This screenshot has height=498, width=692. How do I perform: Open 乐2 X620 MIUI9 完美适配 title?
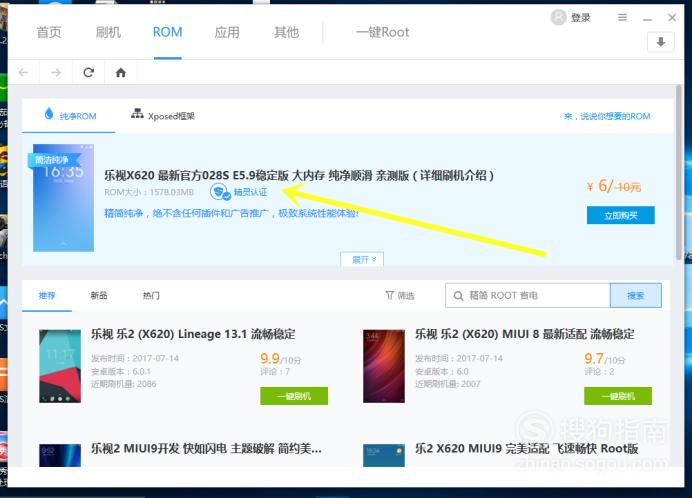click(527, 449)
